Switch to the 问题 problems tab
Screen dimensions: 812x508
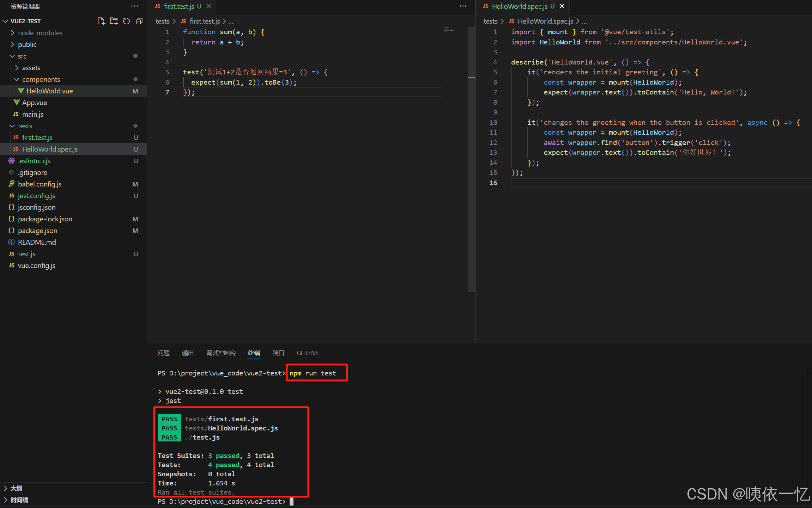point(163,353)
